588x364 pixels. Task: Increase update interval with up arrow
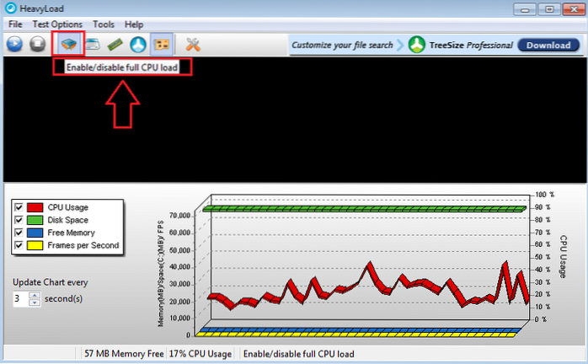34,295
